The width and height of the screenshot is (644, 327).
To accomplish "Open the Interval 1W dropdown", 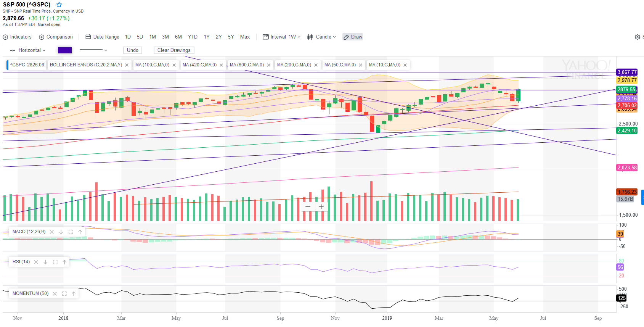I will coord(282,37).
